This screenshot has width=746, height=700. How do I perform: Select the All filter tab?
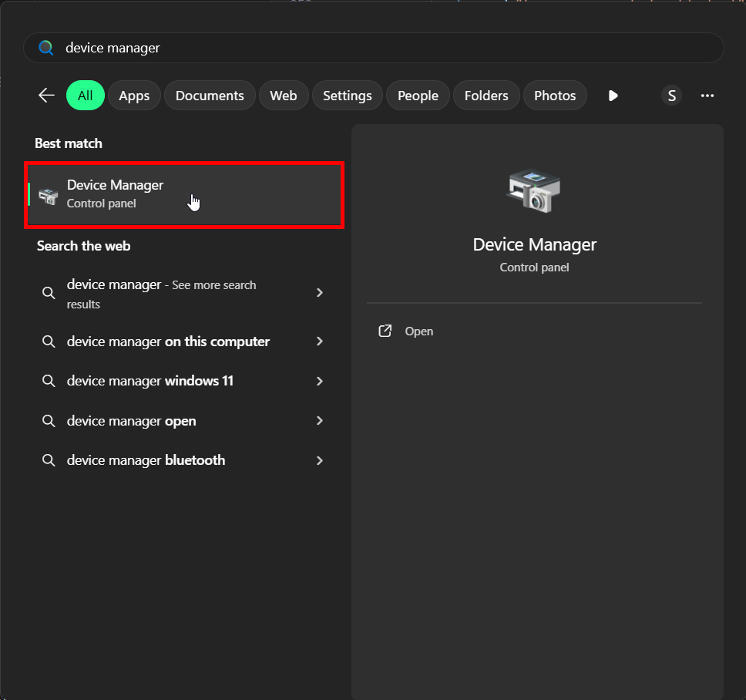pos(86,95)
